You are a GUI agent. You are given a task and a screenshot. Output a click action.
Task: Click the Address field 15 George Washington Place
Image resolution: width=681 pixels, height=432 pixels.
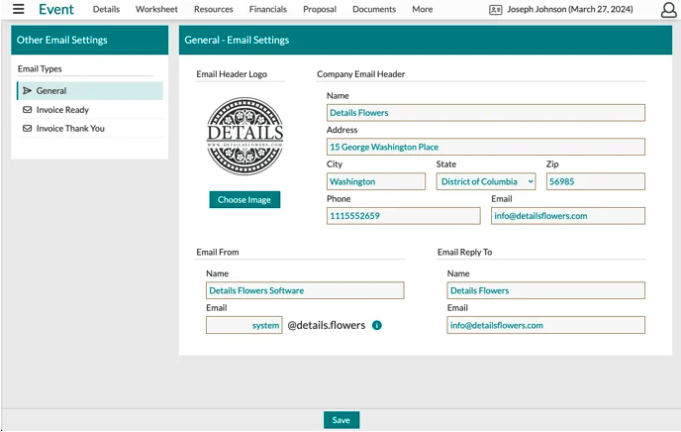(486, 147)
